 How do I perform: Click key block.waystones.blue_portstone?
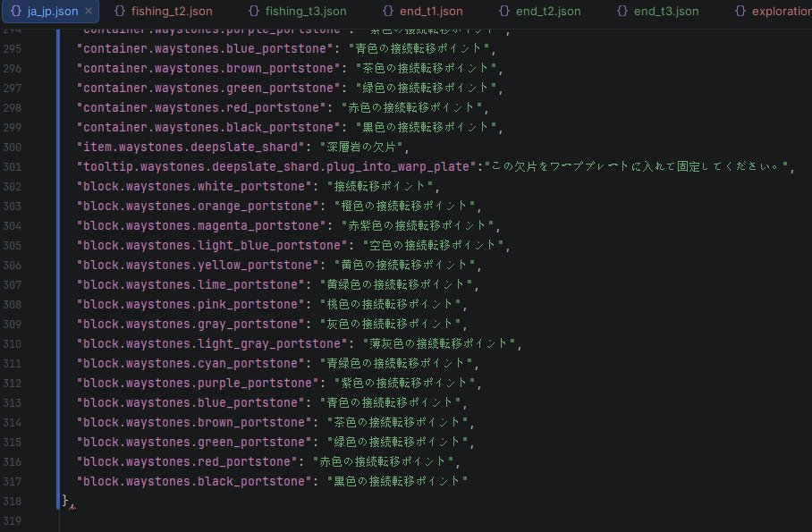190,403
